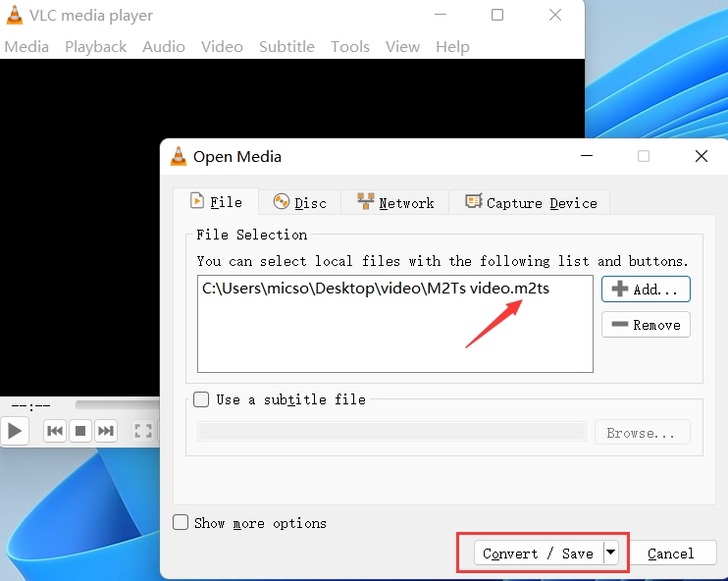Click the VLC cone icon in main title bar
This screenshot has height=581, width=728.
click(15, 15)
